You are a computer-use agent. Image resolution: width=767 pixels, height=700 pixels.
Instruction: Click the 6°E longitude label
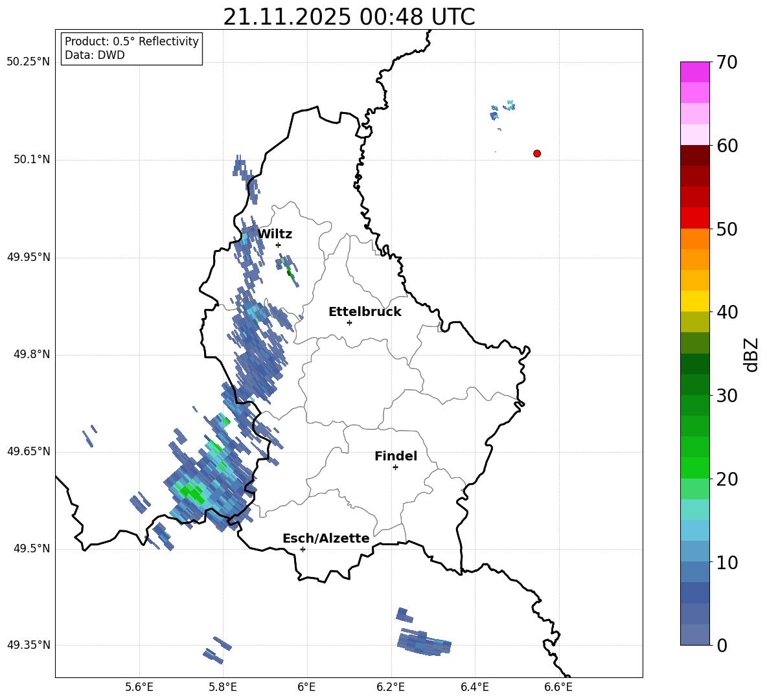point(306,687)
